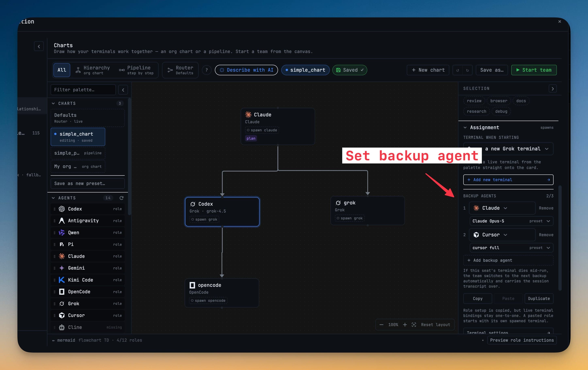The width and height of the screenshot is (588, 370).
Task: Click the Claude starburst icon in agents palette
Action: pos(62,256)
